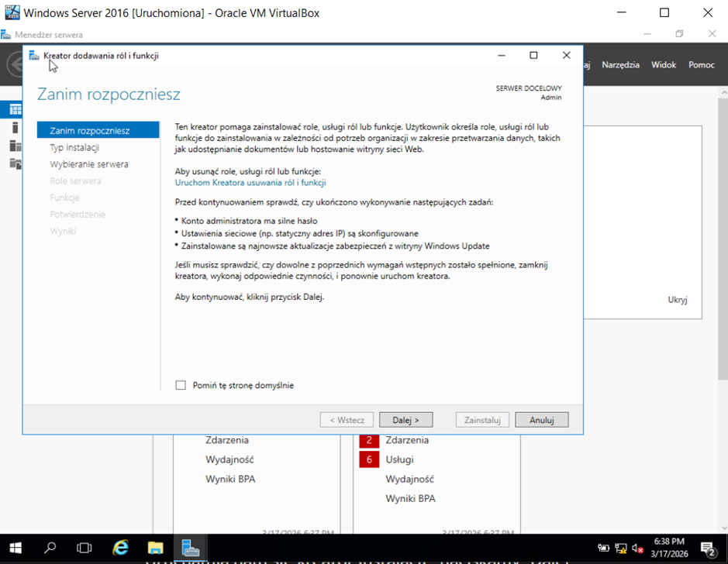This screenshot has width=728, height=564.
Task: Open the Dashboard icon in Server Manager sidebar
Action: pos(15,109)
